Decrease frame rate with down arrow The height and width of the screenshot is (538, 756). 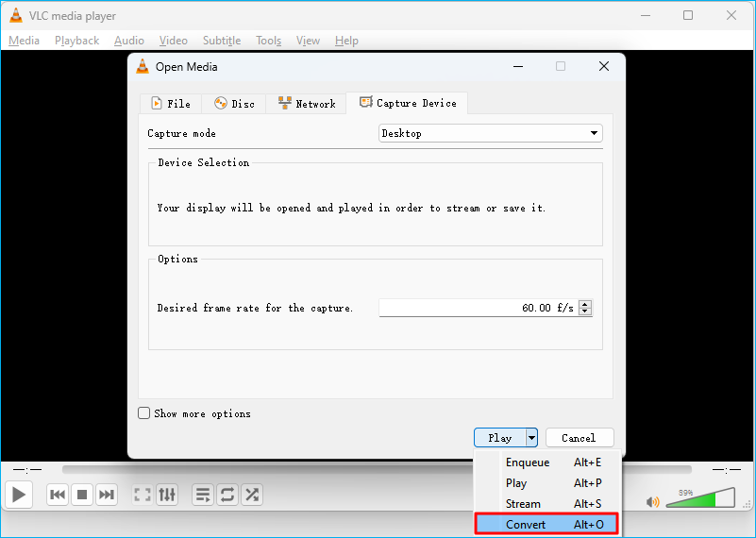coord(585,311)
